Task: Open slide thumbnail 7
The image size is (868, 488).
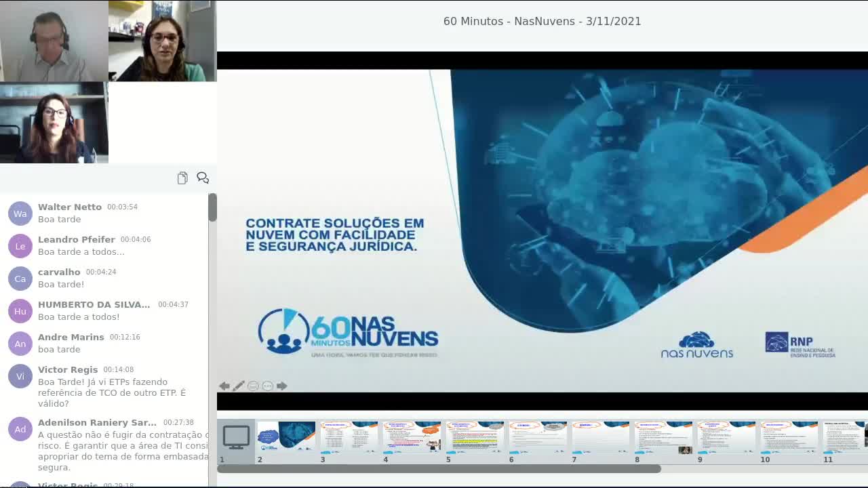Action: coord(601,437)
